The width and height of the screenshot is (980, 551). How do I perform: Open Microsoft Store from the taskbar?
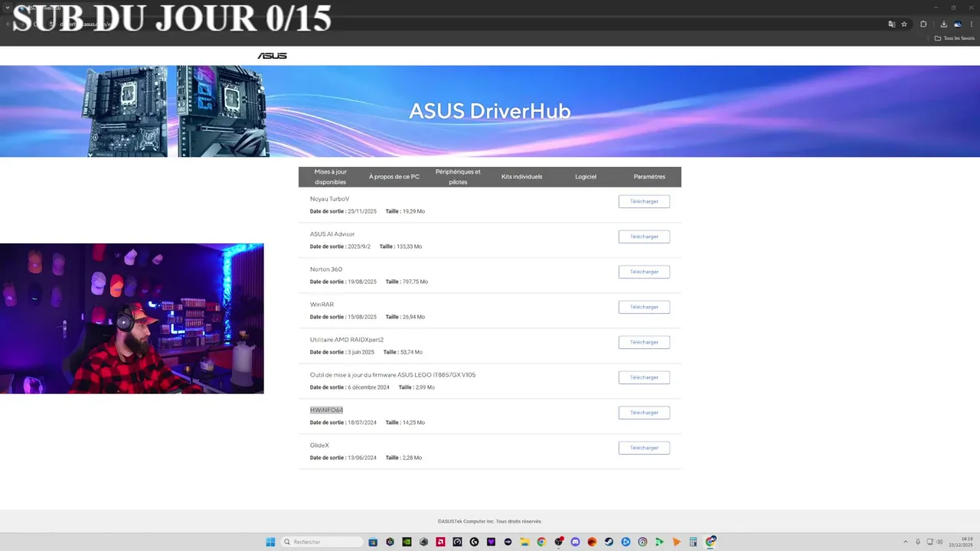coord(373,542)
